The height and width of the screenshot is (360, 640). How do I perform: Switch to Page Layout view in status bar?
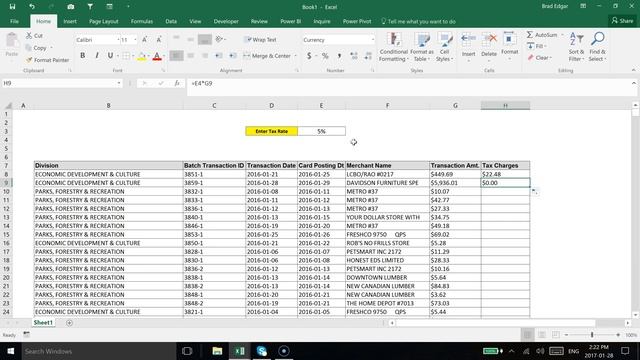tap(542, 335)
